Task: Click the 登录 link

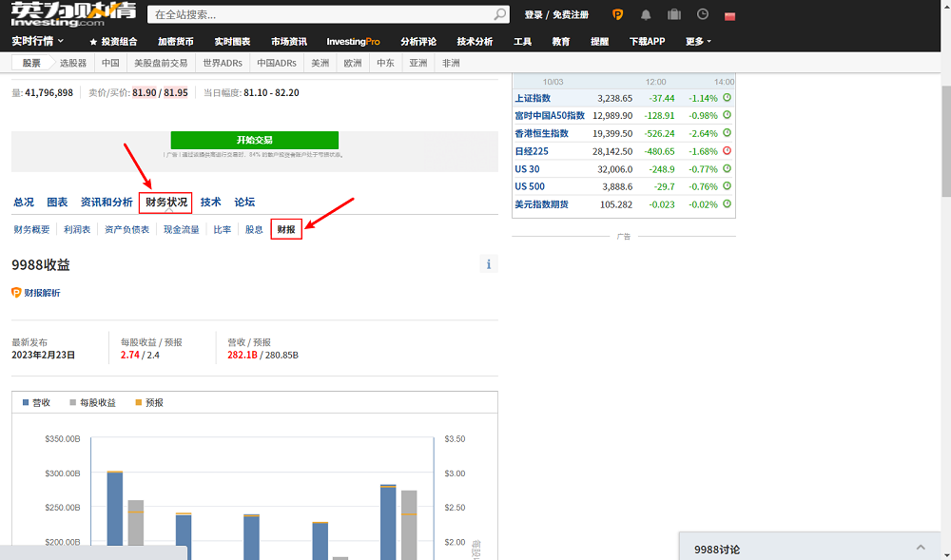Action: pos(534,14)
